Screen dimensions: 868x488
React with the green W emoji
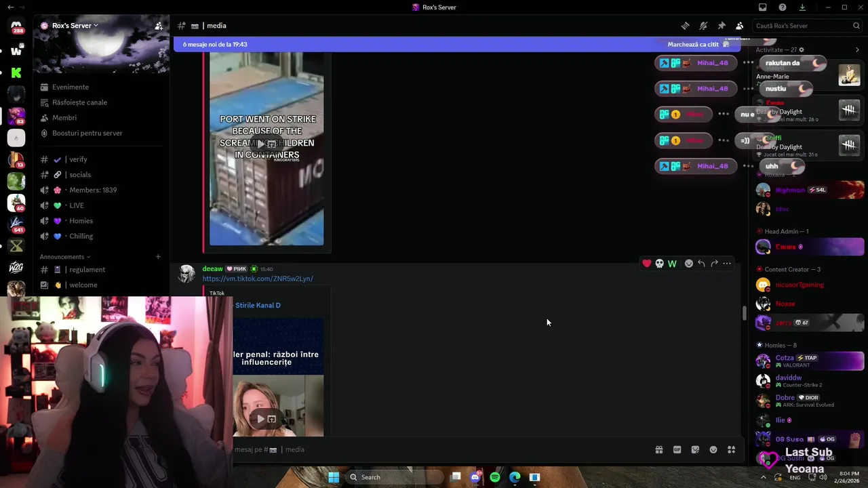tap(672, 264)
